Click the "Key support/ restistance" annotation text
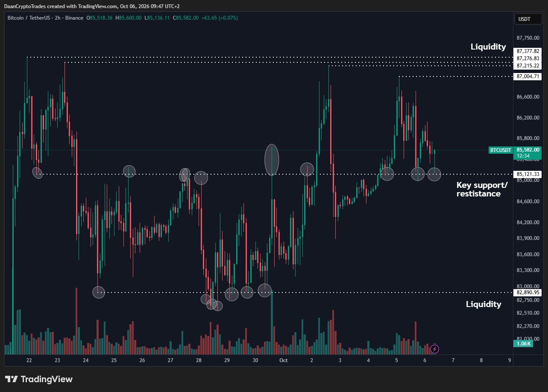Viewport: 548px width, 392px height. (482, 190)
